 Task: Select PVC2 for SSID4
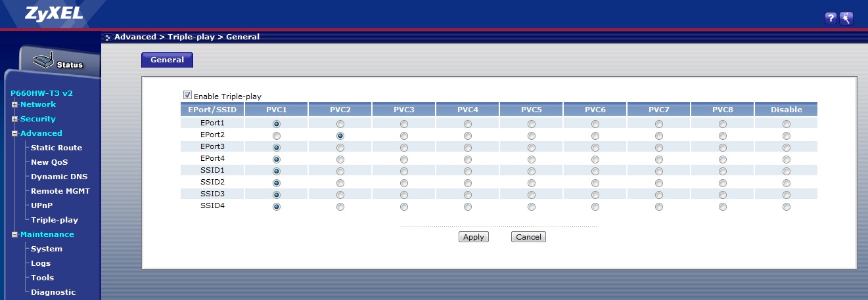(340, 206)
